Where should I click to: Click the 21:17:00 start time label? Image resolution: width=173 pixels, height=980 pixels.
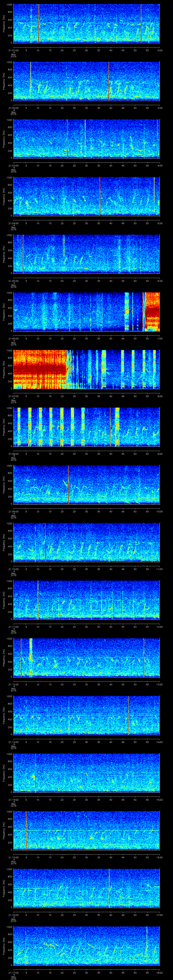click(x=13, y=972)
